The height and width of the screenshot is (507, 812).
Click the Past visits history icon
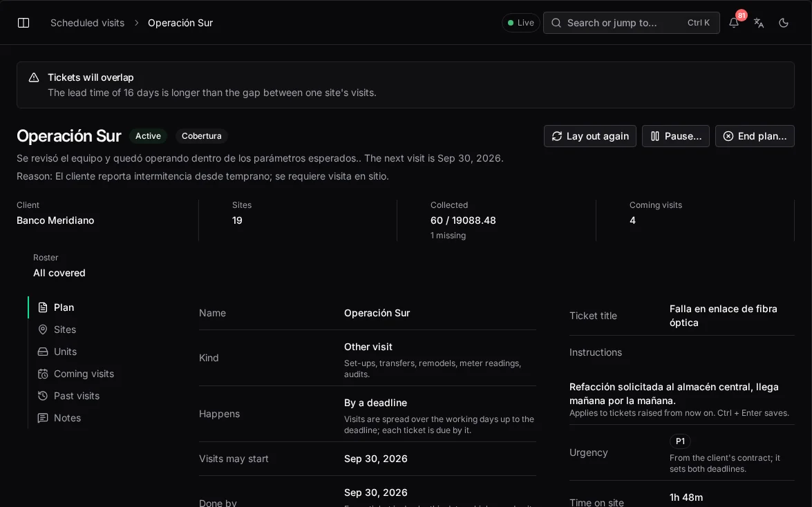pyautogui.click(x=43, y=396)
